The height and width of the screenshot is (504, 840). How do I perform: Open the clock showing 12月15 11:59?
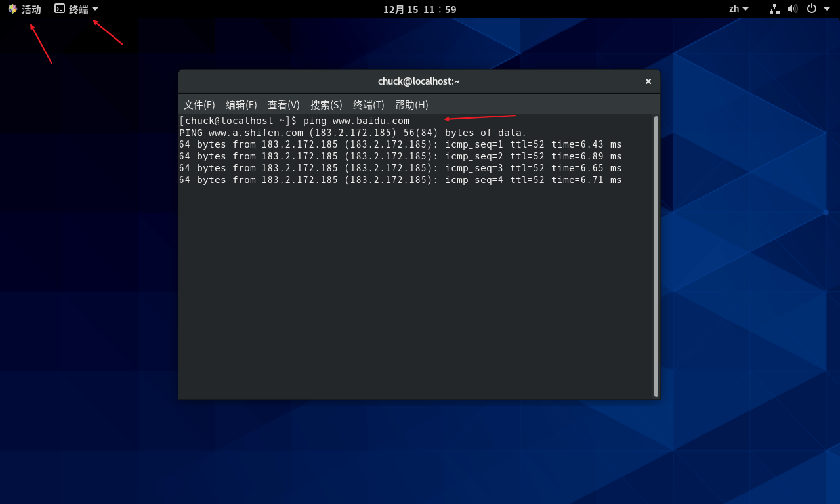click(420, 9)
